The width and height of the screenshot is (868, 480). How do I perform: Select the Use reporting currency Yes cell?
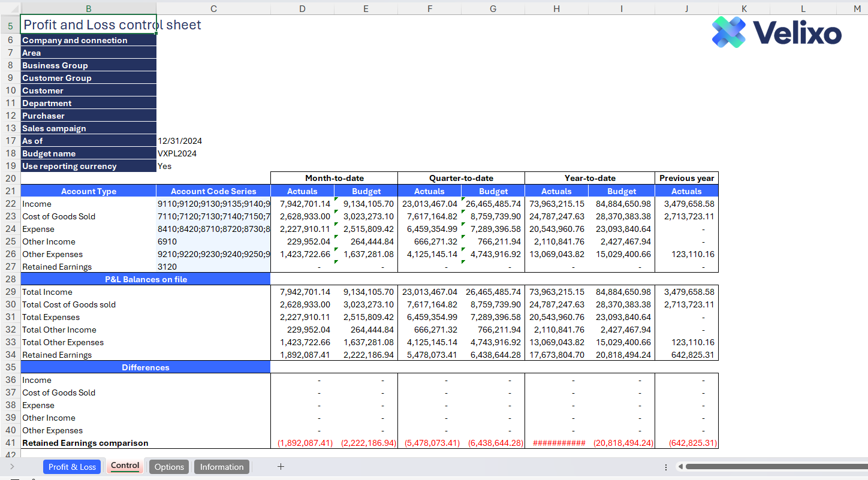coord(165,166)
